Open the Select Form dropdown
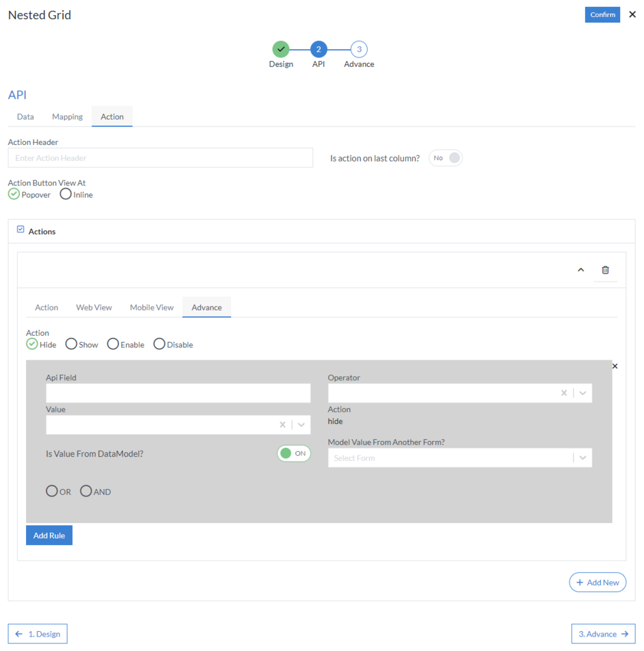 pyautogui.click(x=582, y=458)
